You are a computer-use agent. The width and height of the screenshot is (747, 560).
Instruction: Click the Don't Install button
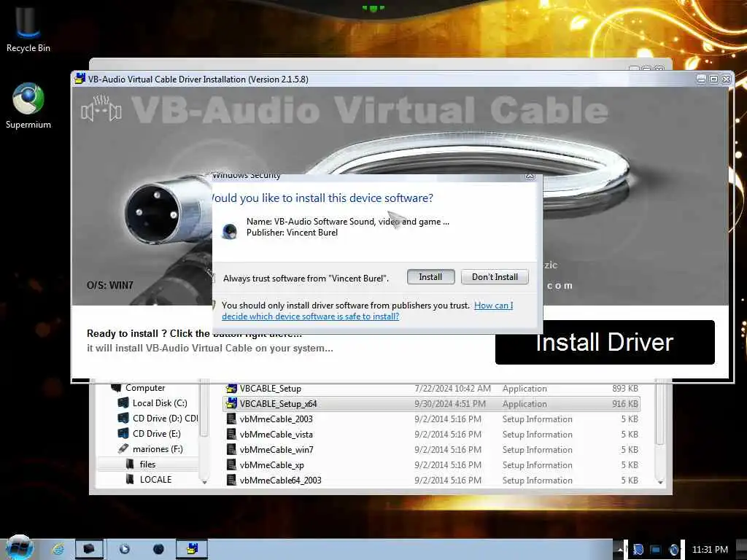495,277
